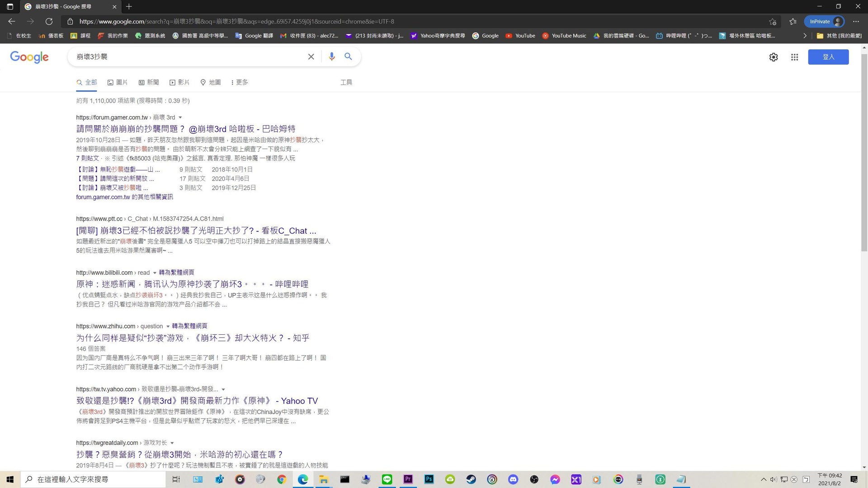868x488 pixels.
Task: Open the tab actions menu icon
Action: click(10, 7)
